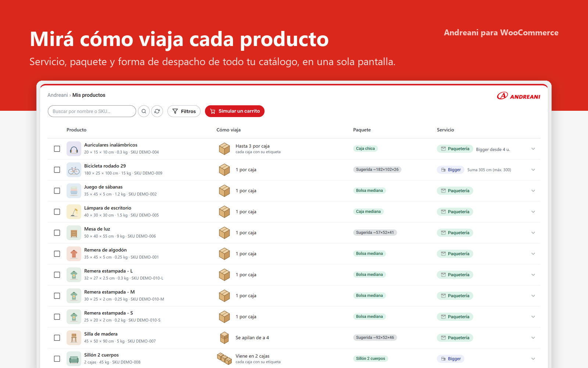The height and width of the screenshot is (368, 588).
Task: Click the Bigger badge for Sillón 2 cuerpos
Action: 451,358
